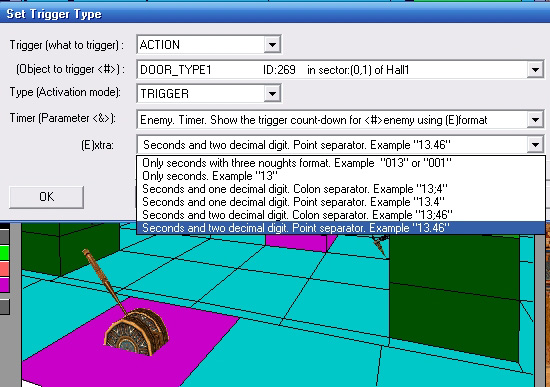Open the Trigger ACTION dropdown arrow
This screenshot has height=387, width=550.
point(272,45)
